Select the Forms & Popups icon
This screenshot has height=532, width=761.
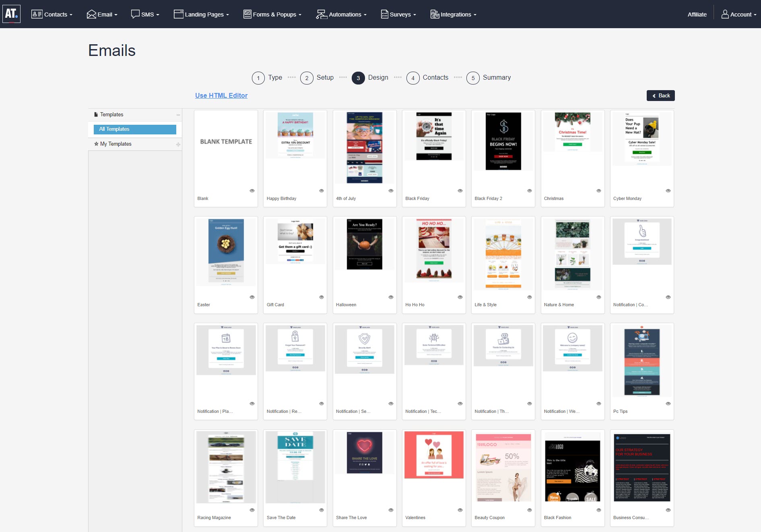coord(247,14)
